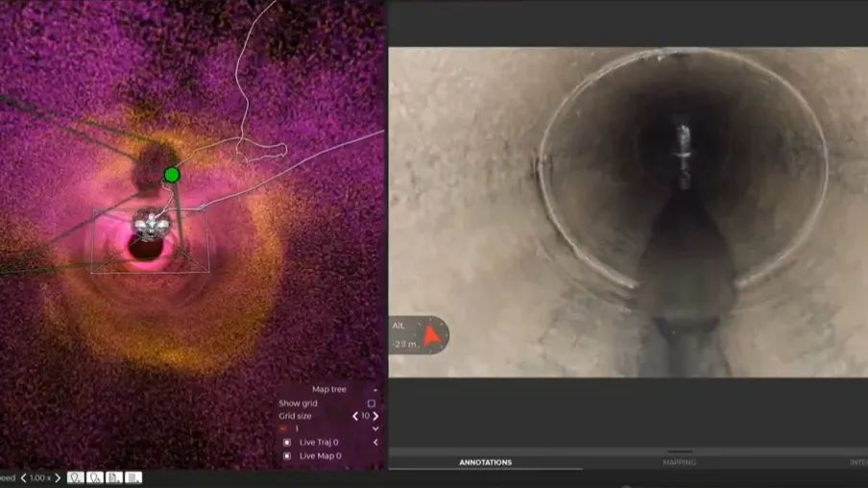
Task: Increase the grid size with right arrow
Action: click(375, 416)
